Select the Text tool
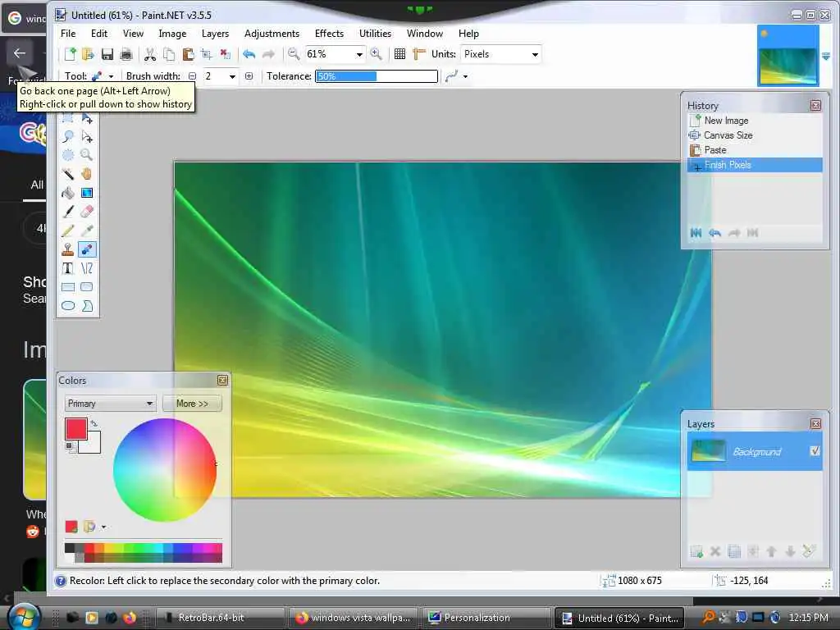Image resolution: width=840 pixels, height=630 pixels. 68,268
